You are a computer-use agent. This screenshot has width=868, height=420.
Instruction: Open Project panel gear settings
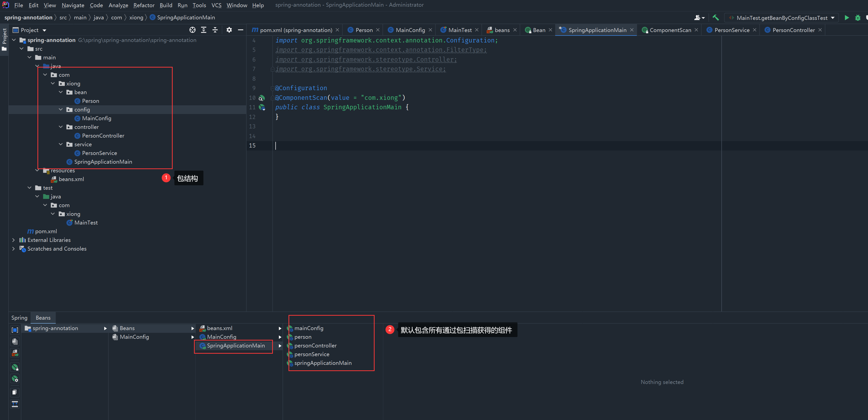tap(229, 30)
